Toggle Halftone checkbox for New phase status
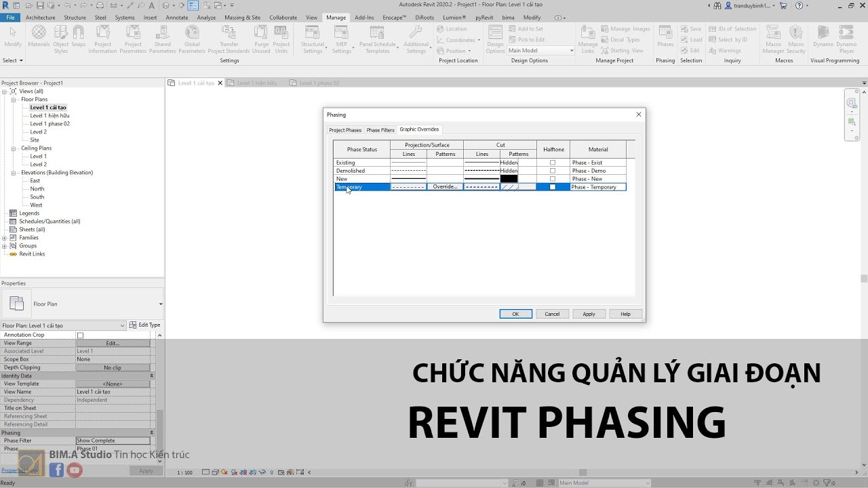868x488 pixels. pos(553,179)
